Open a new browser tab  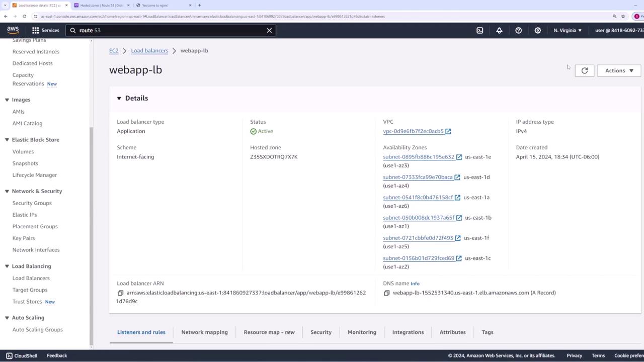200,5
